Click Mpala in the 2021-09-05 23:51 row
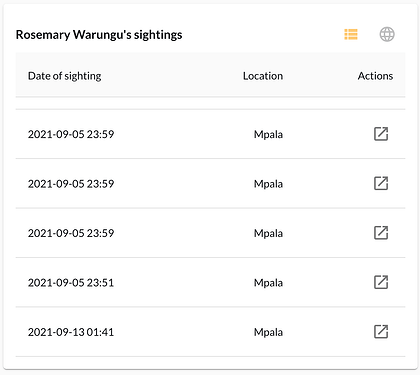This screenshot has height=375, width=420. [x=268, y=283]
